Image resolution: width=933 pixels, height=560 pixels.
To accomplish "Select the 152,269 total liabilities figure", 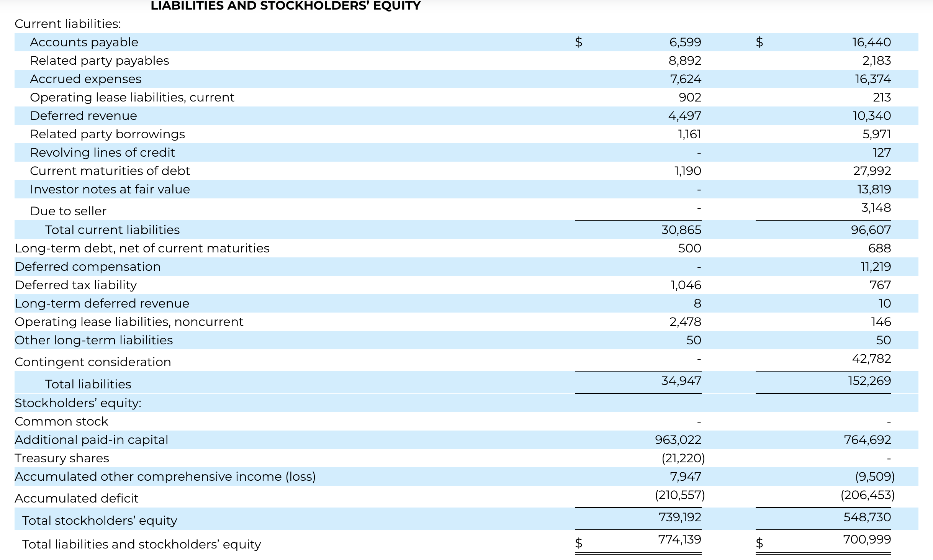I will tap(869, 381).
